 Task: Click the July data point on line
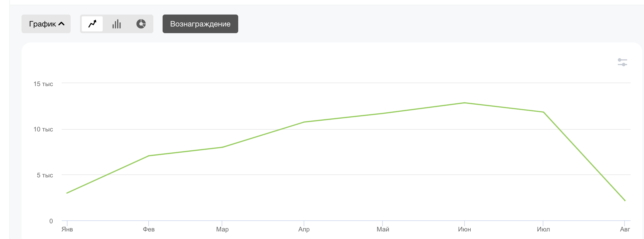pyautogui.click(x=543, y=112)
